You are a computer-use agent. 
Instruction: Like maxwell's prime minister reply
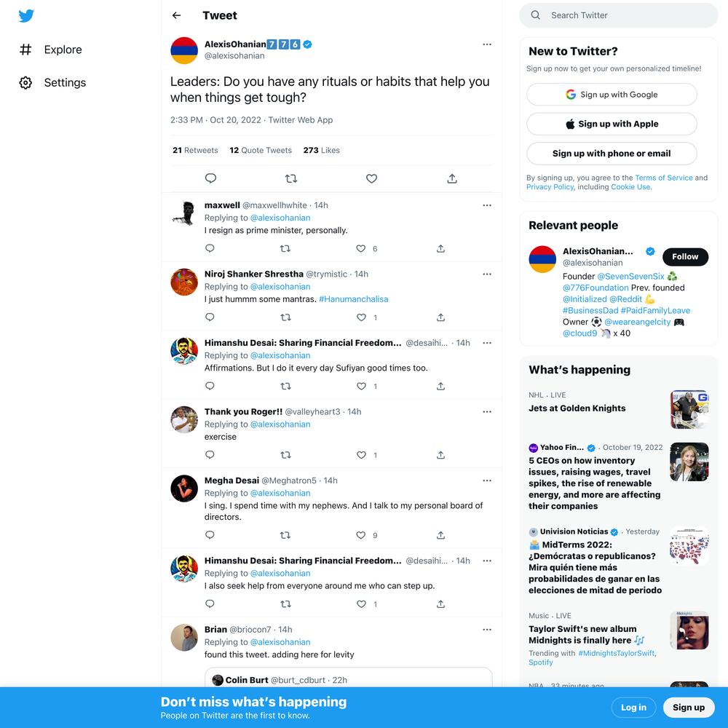pyautogui.click(x=361, y=249)
